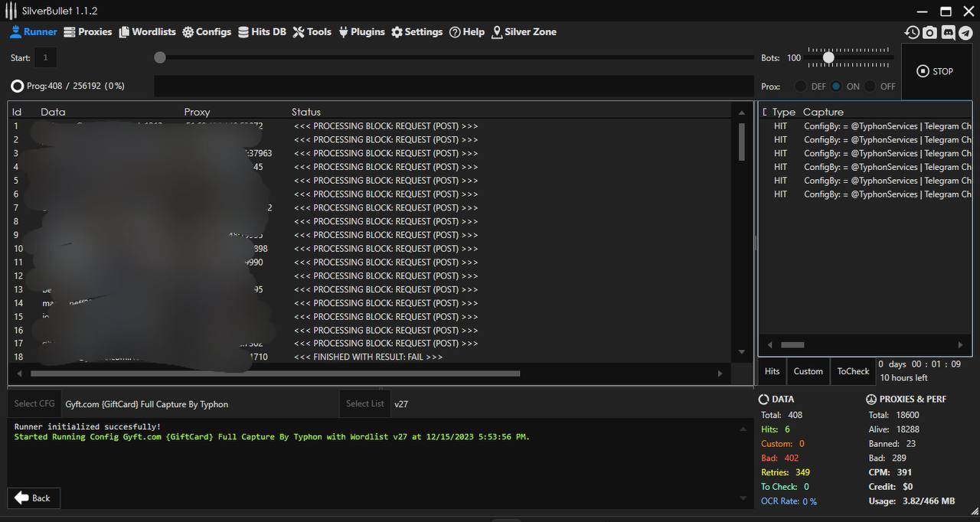Sort by the Id column header
The width and height of the screenshot is (980, 522).
click(17, 112)
